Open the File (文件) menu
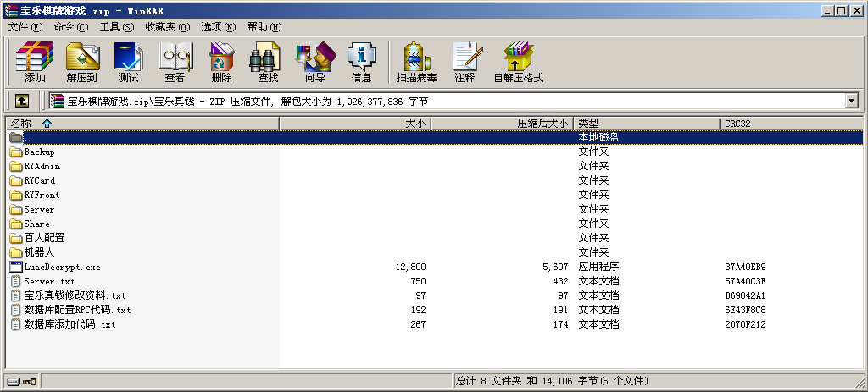 [25, 27]
